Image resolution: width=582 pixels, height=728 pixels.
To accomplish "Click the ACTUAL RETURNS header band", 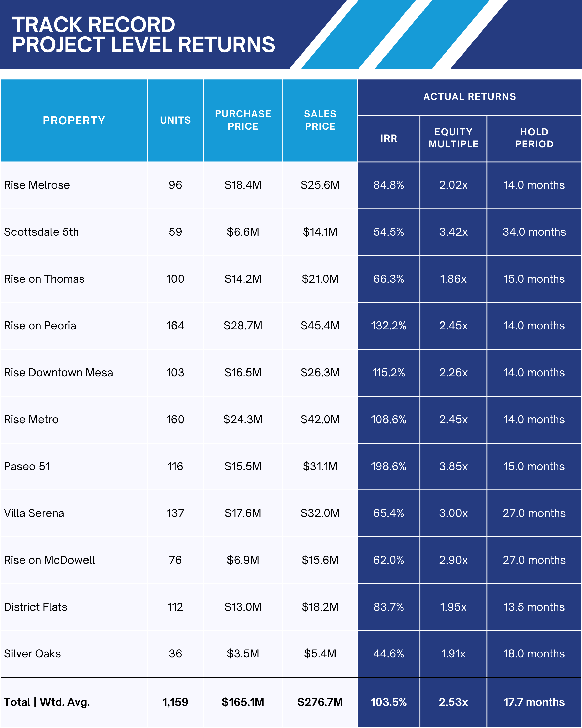I will [x=469, y=97].
